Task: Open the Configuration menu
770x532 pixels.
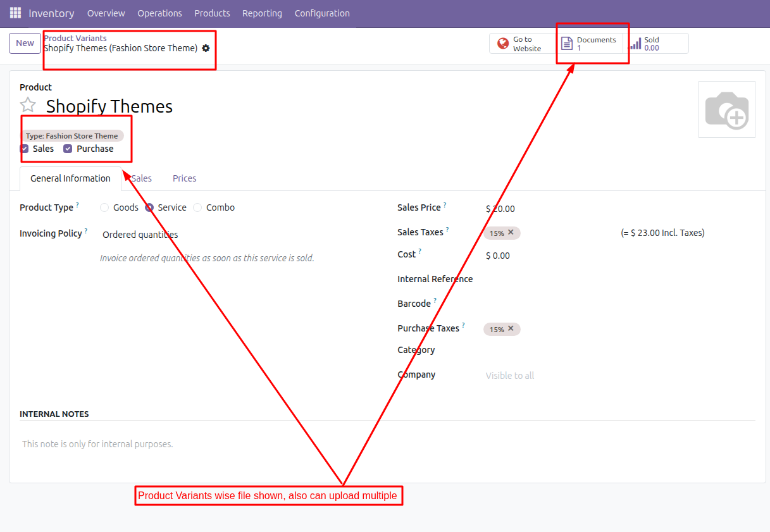Action: click(x=321, y=13)
